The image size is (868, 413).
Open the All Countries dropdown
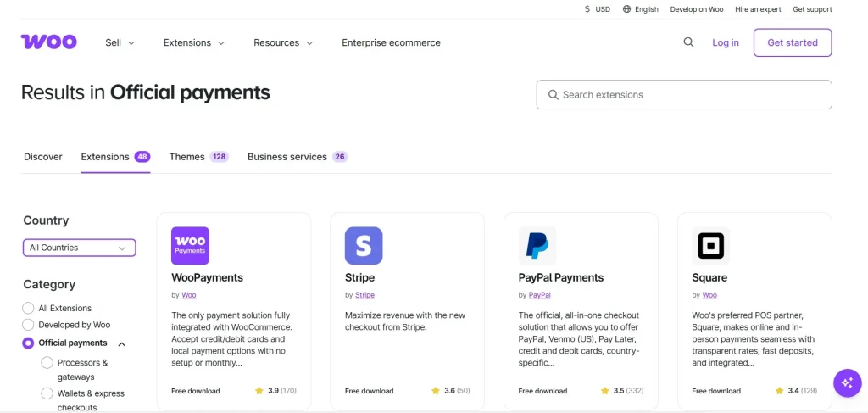(79, 248)
